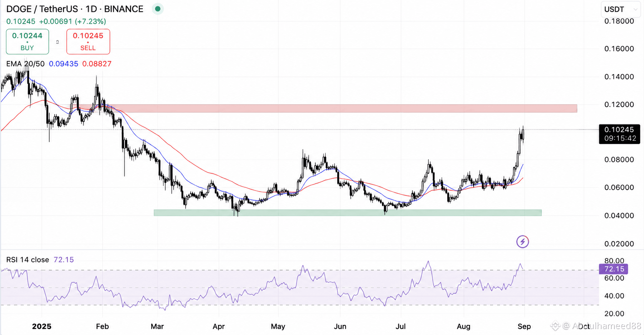Click the spread indicator between BUY and SELL
This screenshot has width=644, height=335.
[x=57, y=42]
